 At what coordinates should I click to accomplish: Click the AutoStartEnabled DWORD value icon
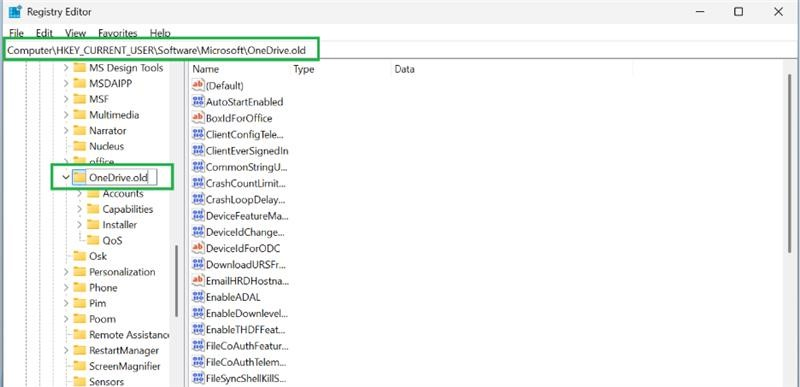coord(198,101)
